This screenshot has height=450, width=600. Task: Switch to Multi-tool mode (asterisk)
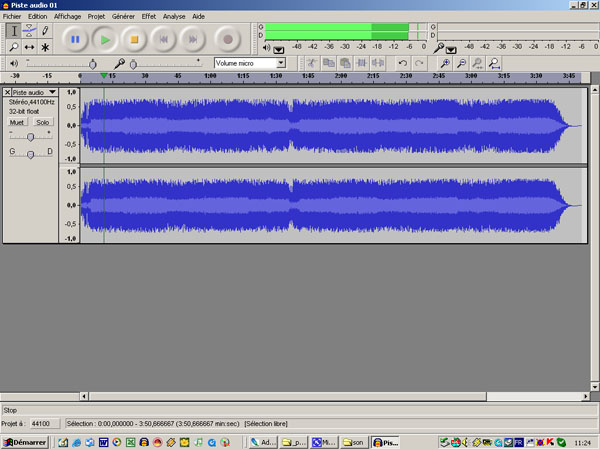click(x=45, y=47)
